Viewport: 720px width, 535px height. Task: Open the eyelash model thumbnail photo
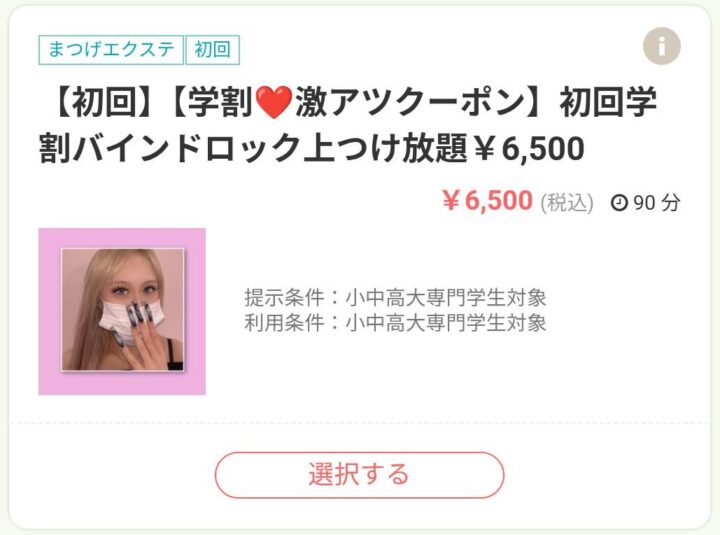pyautogui.click(x=123, y=310)
